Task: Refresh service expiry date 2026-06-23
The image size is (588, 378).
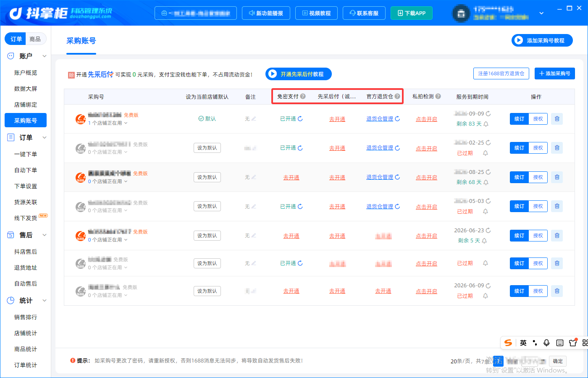Action: [x=488, y=231]
